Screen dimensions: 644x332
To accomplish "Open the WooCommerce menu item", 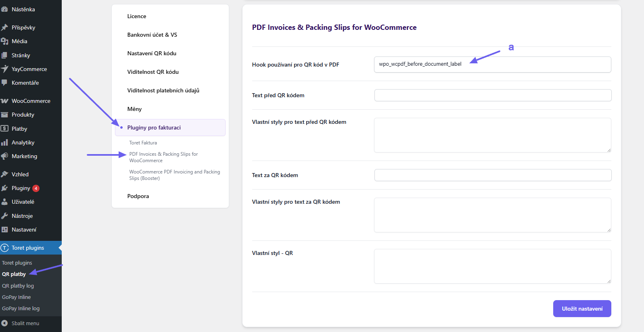I will [31, 101].
